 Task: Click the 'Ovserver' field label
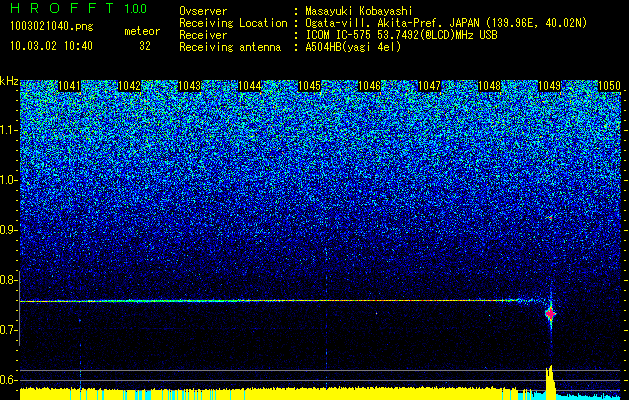[203, 11]
